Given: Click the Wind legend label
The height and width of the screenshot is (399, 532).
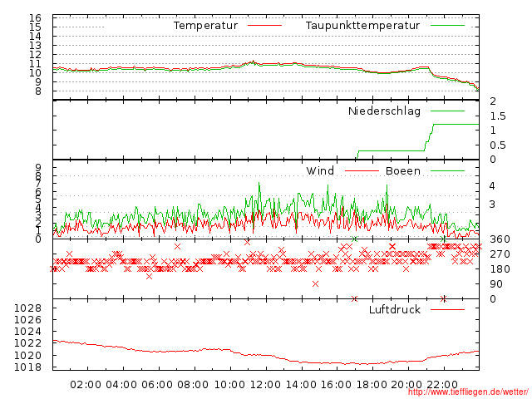Looking at the screenshot, I should (x=320, y=171).
